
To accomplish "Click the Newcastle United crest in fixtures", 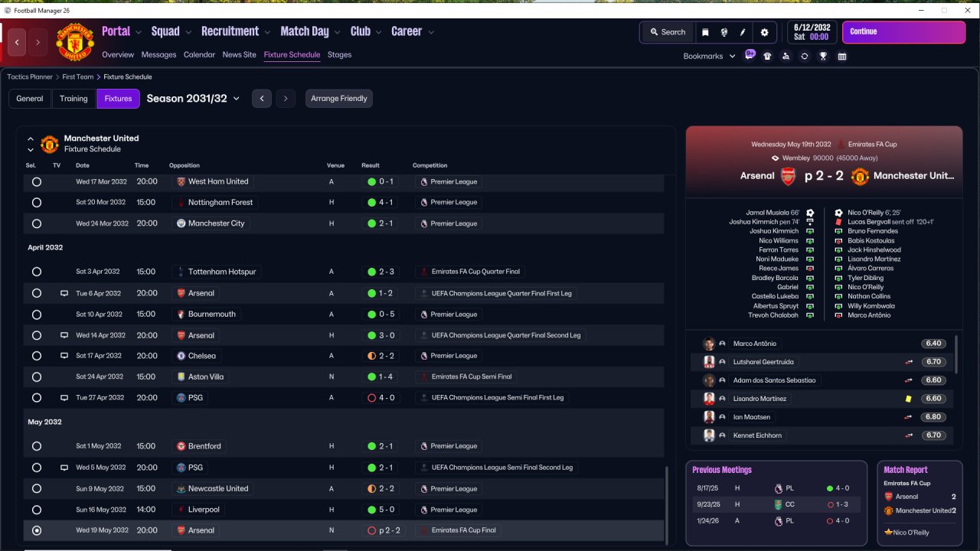I will tap(181, 488).
